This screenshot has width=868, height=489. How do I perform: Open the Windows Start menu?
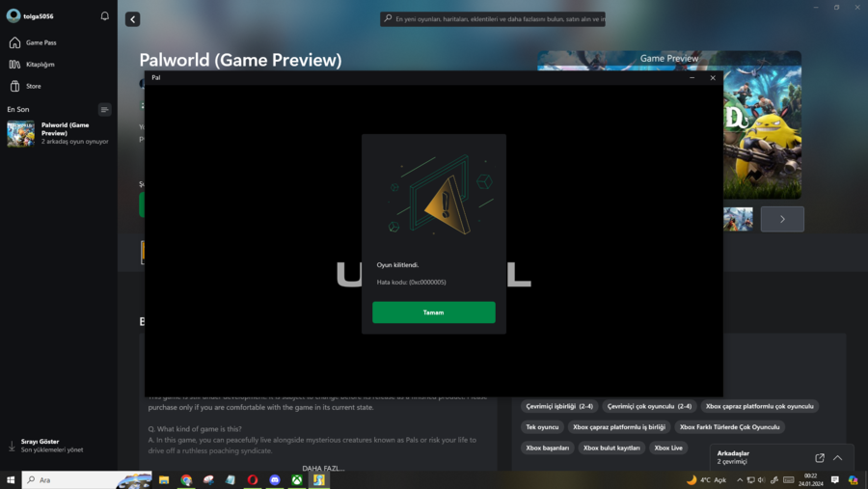tap(11, 480)
